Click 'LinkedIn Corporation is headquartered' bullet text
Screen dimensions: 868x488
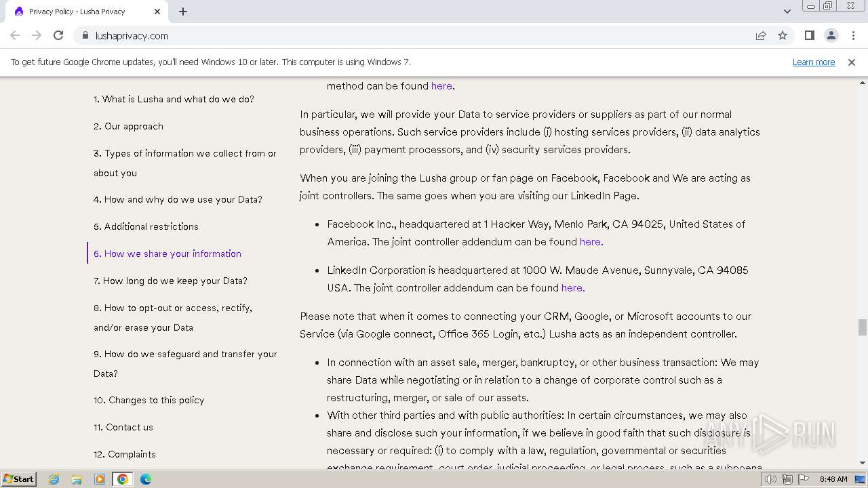click(x=537, y=279)
